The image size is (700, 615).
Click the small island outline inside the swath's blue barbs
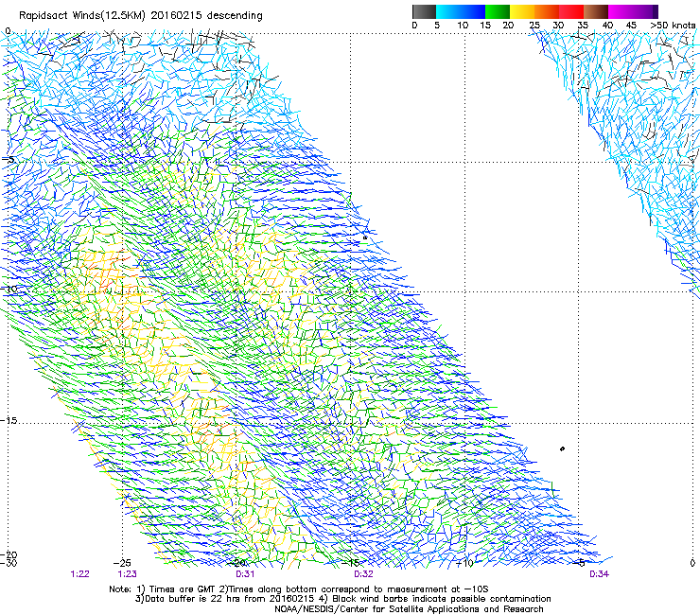click(365, 237)
